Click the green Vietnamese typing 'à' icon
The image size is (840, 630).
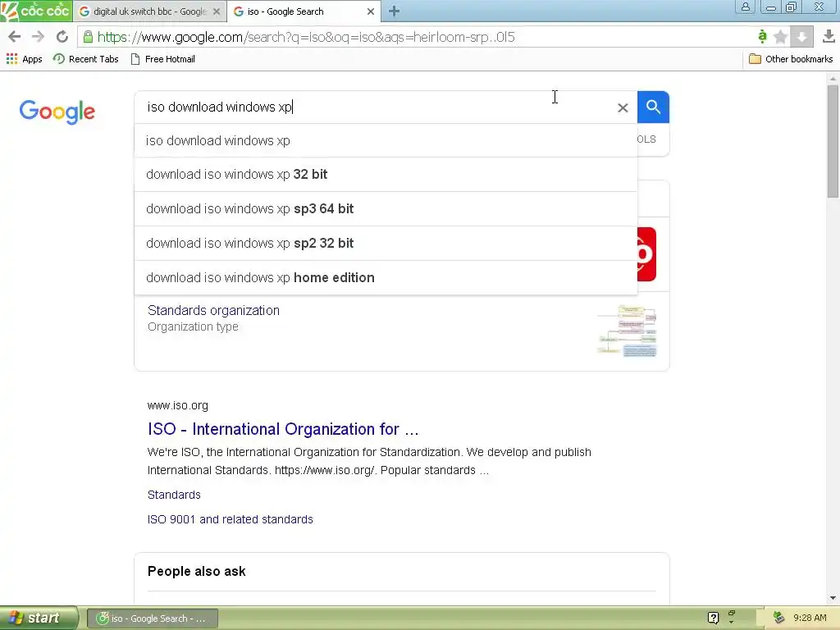[x=762, y=36]
